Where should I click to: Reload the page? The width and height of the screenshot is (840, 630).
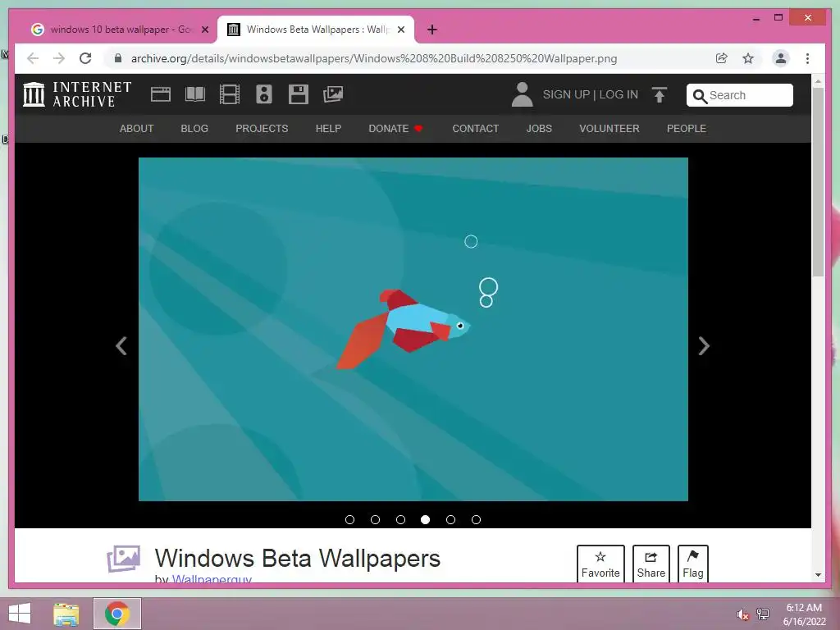click(x=85, y=58)
